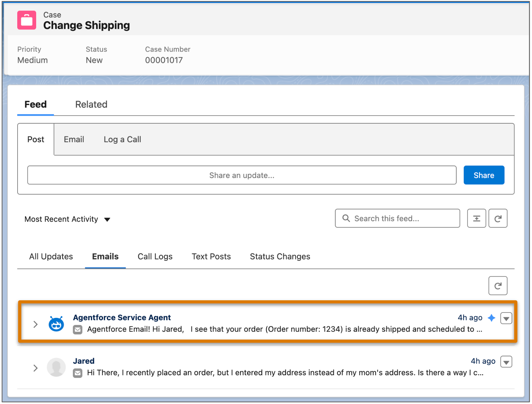The width and height of the screenshot is (532, 404).
Task: Click the blue Share button
Action: tap(484, 175)
